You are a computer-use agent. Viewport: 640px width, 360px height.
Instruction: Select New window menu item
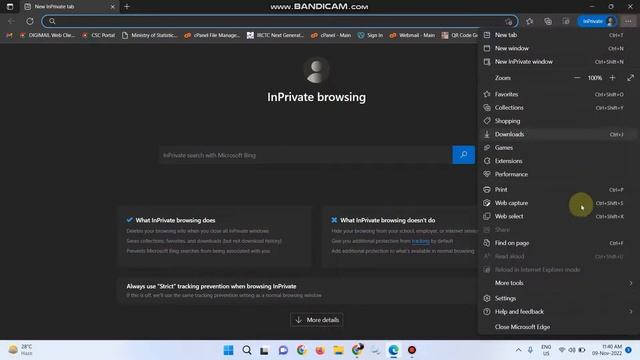[x=557, y=48]
